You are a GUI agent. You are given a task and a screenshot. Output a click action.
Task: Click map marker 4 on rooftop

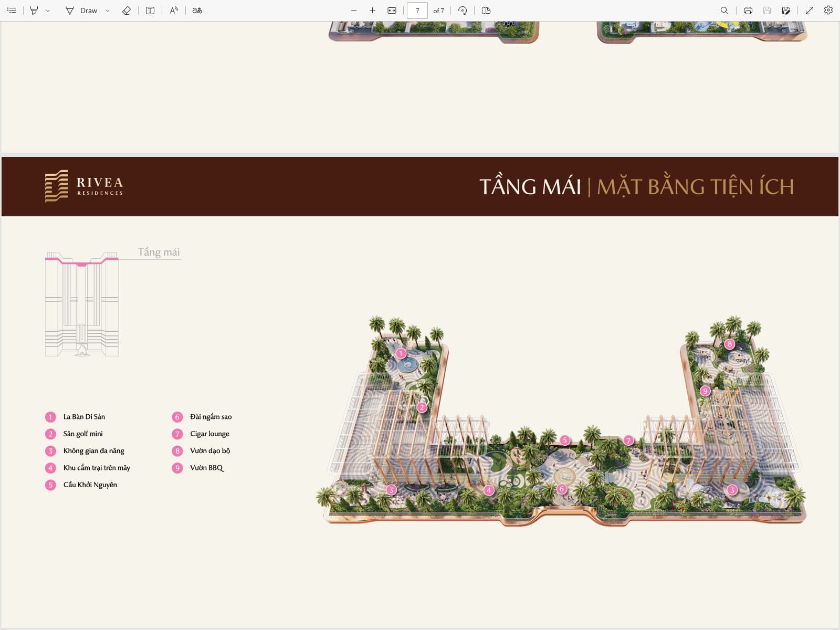coord(489,490)
